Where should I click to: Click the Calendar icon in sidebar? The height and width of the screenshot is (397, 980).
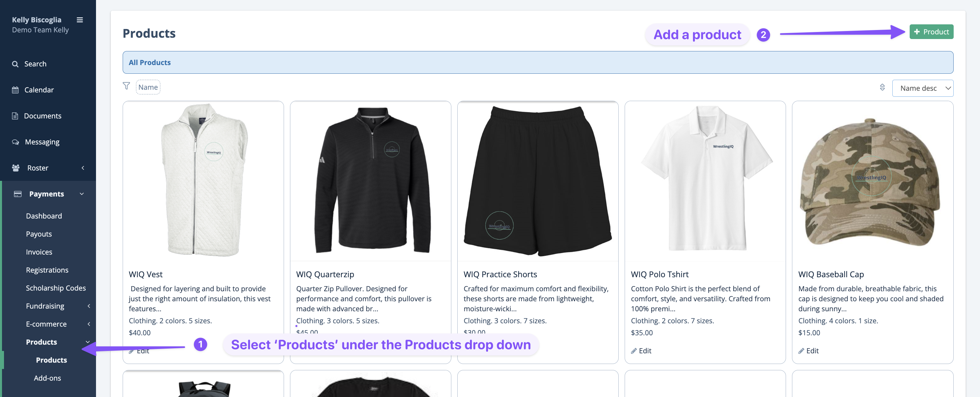[15, 90]
